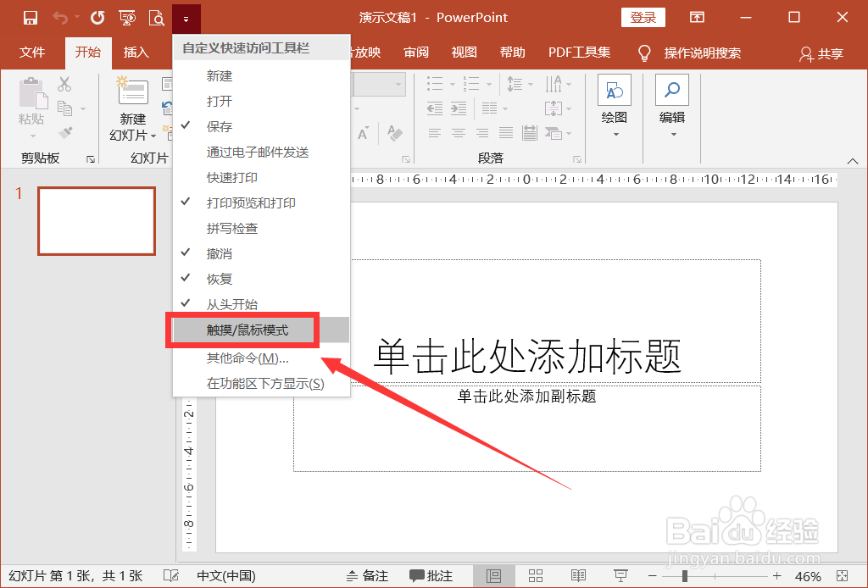Open the PDF工具集 tab

(579, 53)
